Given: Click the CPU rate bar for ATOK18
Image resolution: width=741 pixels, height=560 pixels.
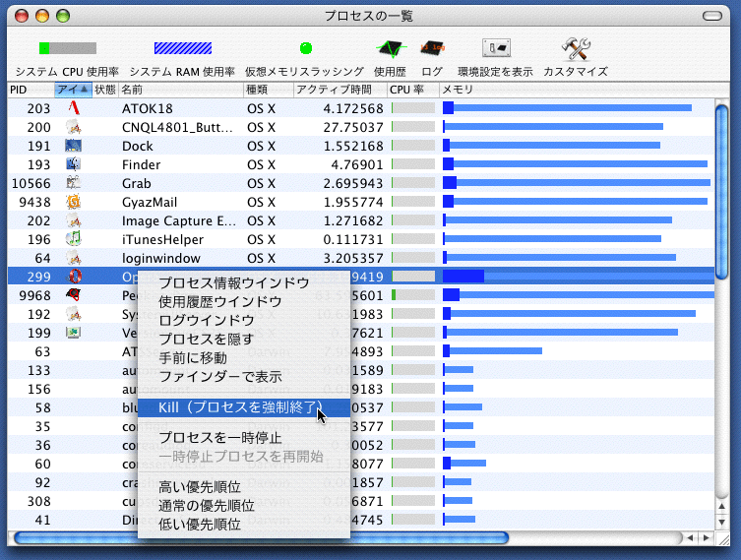Looking at the screenshot, I should click(413, 108).
